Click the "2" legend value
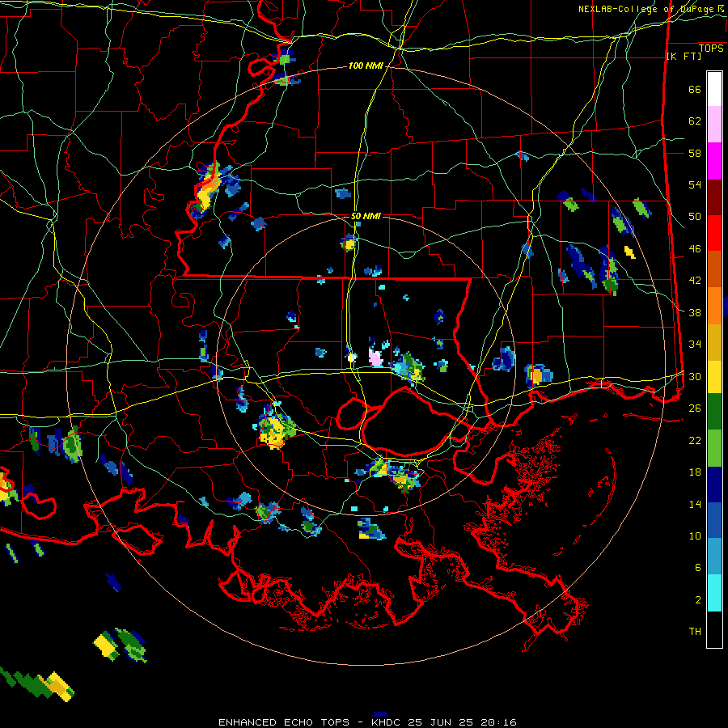 tap(698, 600)
